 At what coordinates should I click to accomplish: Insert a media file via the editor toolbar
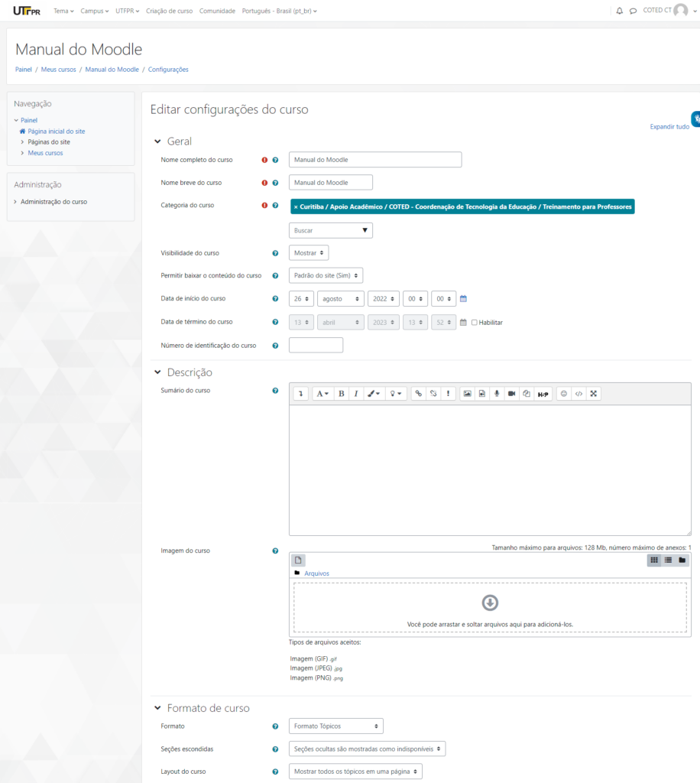[482, 394]
